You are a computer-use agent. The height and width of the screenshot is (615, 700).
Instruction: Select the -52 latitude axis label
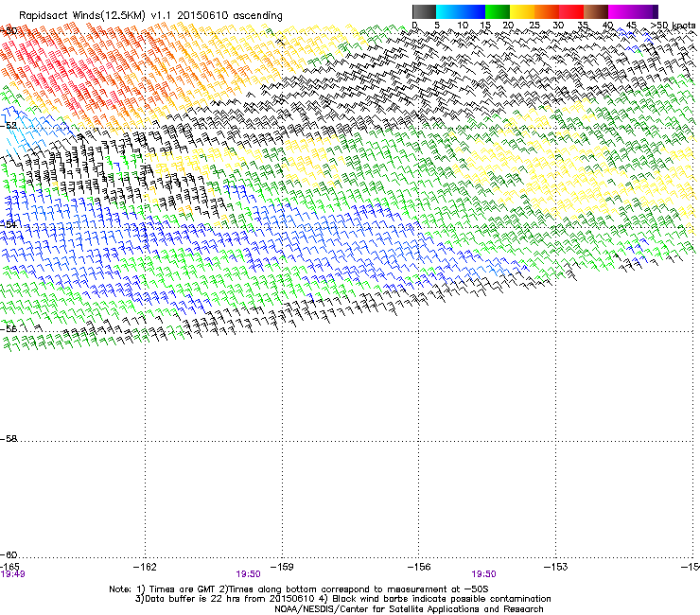(x=8, y=126)
